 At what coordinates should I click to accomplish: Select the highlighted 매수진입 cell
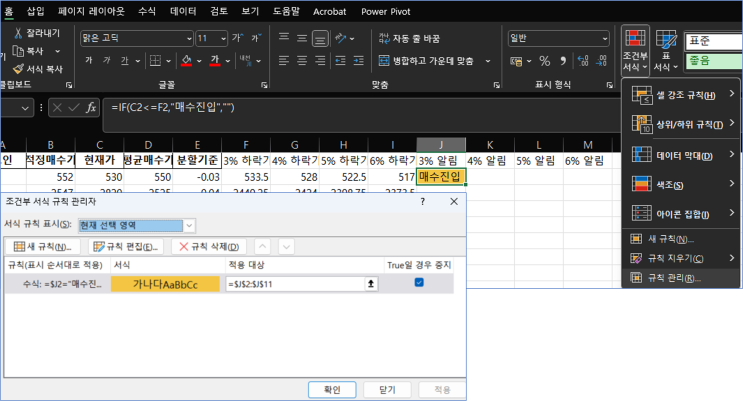(441, 177)
